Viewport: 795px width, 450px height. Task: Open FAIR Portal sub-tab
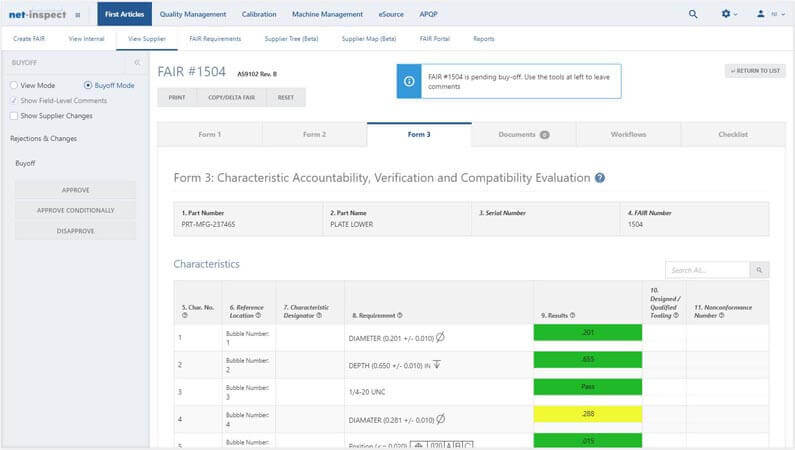[x=435, y=39]
